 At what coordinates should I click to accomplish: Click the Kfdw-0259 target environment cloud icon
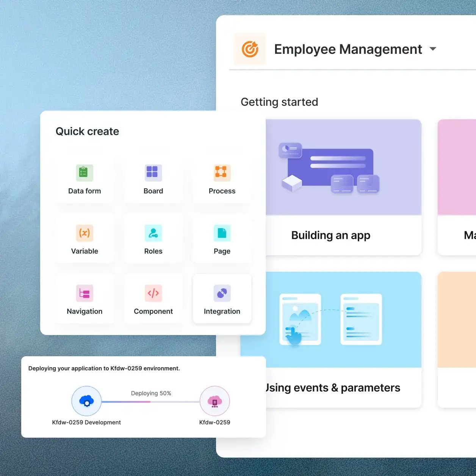pos(215,401)
